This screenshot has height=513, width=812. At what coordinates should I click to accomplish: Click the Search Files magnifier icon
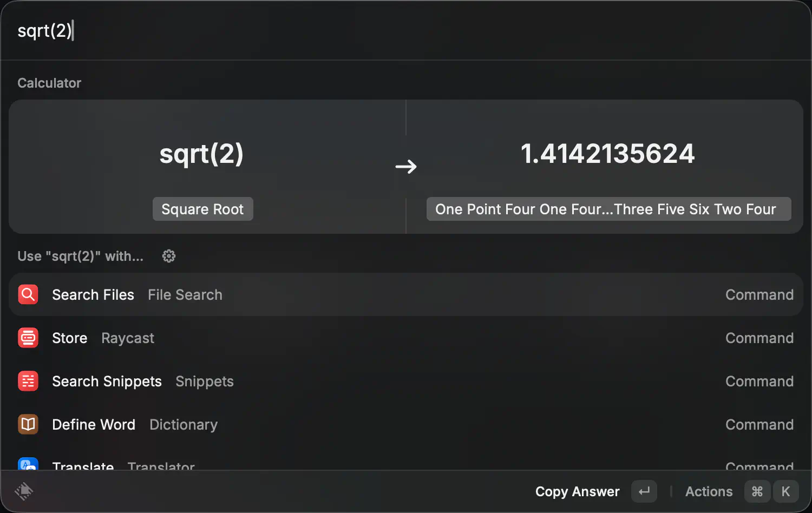tap(28, 294)
